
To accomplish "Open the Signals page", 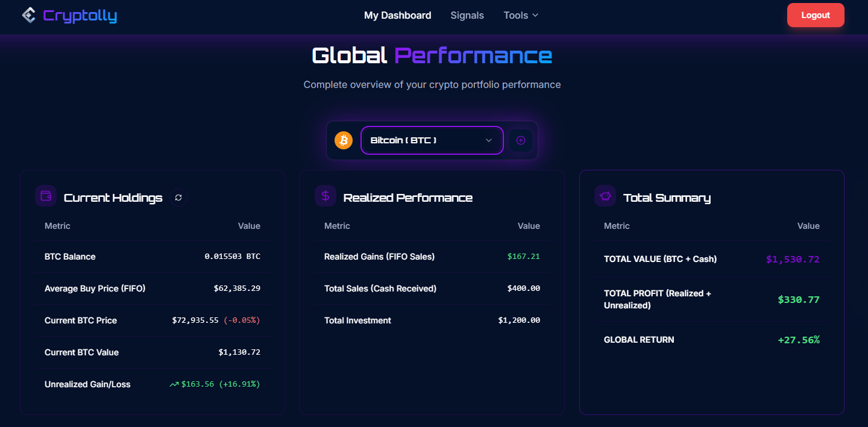I will click(467, 15).
